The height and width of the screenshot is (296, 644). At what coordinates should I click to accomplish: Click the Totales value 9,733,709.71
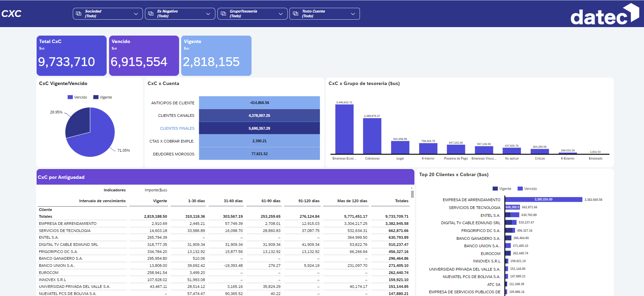(x=397, y=216)
